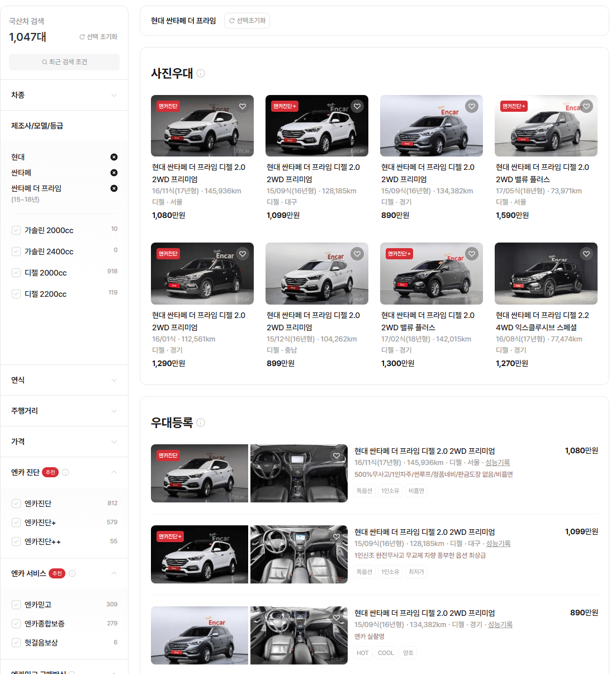
Task: Remove the 싼타페 model filter
Action: point(114,173)
